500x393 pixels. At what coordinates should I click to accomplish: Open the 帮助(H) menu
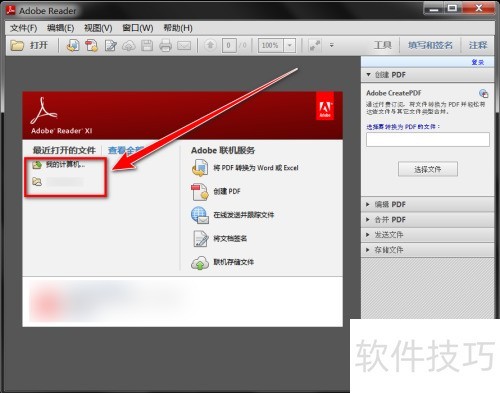pos(178,28)
